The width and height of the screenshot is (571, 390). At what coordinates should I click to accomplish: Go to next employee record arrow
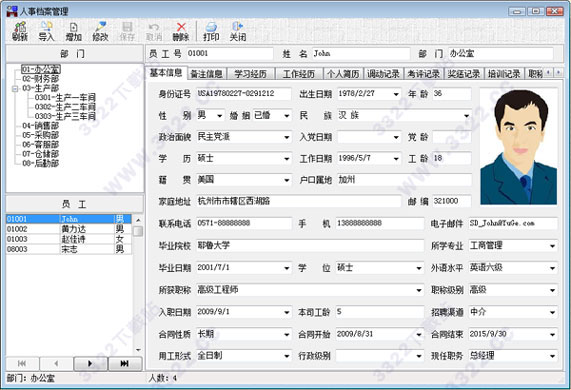pyautogui.click(x=90, y=363)
